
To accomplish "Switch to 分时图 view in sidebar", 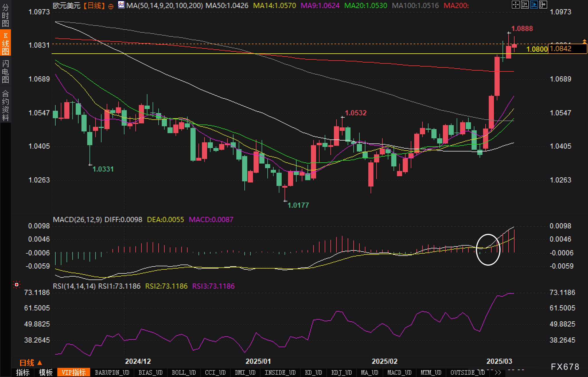I will point(5,15).
